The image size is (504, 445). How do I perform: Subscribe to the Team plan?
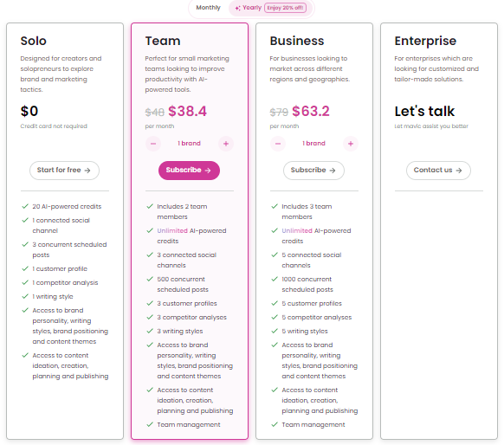189,171
